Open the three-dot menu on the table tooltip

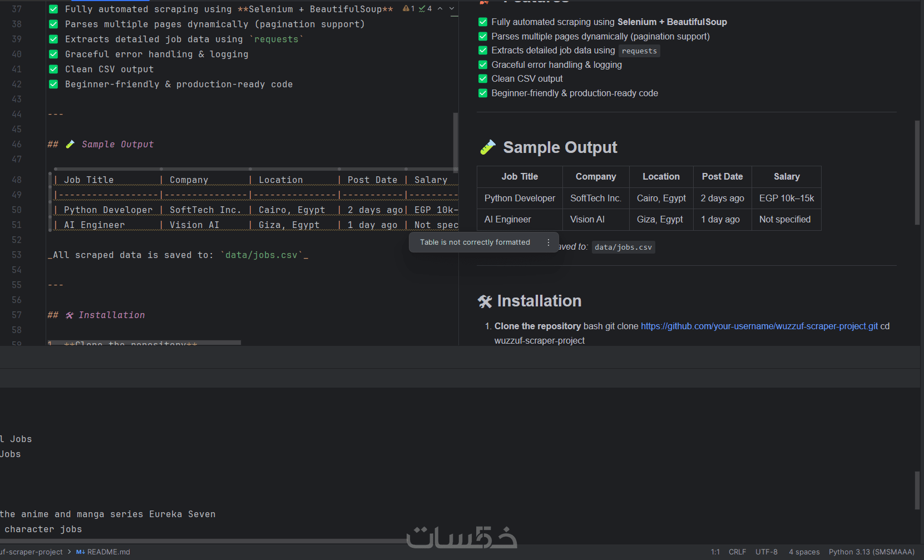[x=549, y=242]
